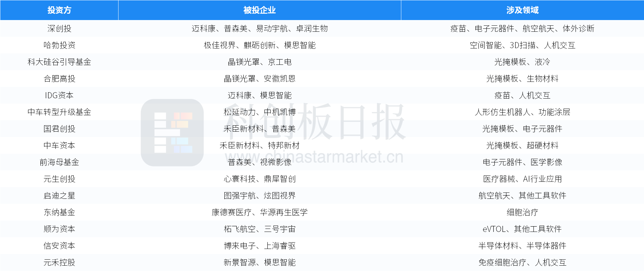The image size is (644, 271).
Task: Click the 空间智能、3D扫描、人机交互 cell
Action: click(x=522, y=45)
